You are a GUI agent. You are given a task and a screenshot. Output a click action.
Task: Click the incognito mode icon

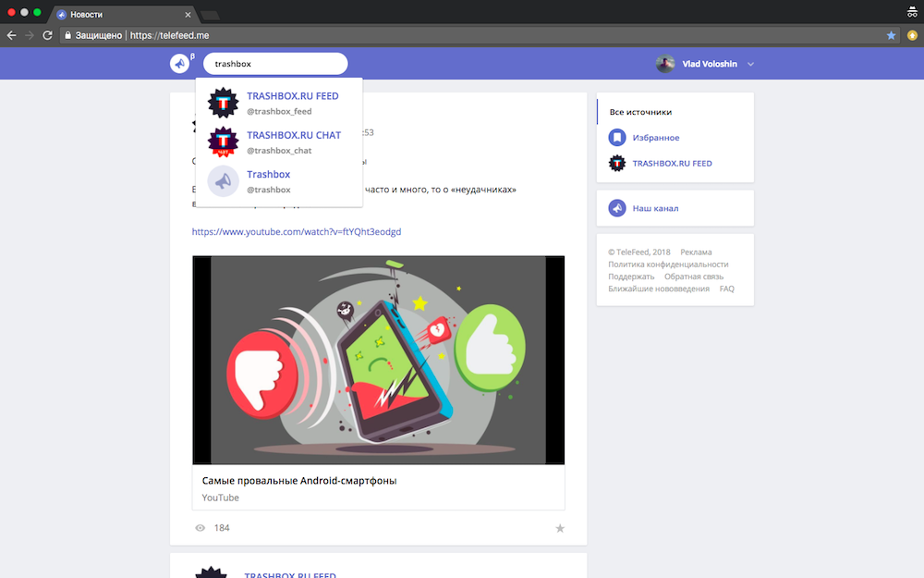tap(912, 12)
